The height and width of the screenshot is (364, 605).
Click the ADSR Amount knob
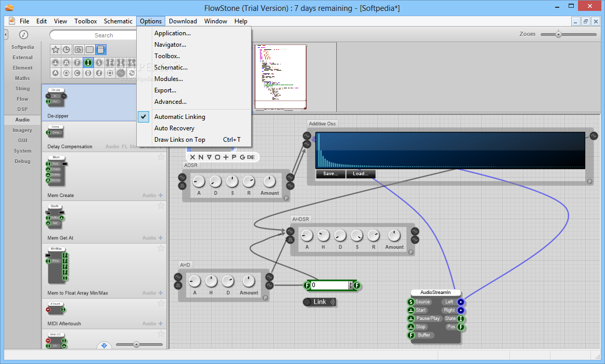(269, 181)
